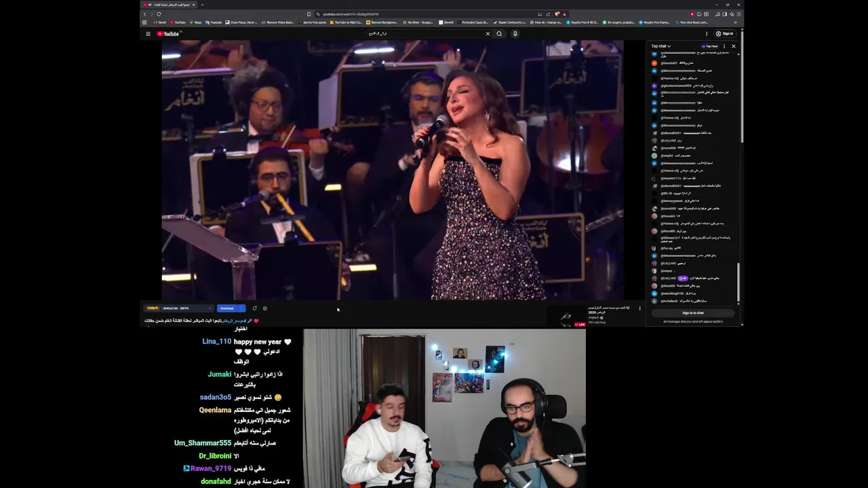The image size is (868, 488).
Task: Select the @wepfct chat message
Action: (x=671, y=156)
